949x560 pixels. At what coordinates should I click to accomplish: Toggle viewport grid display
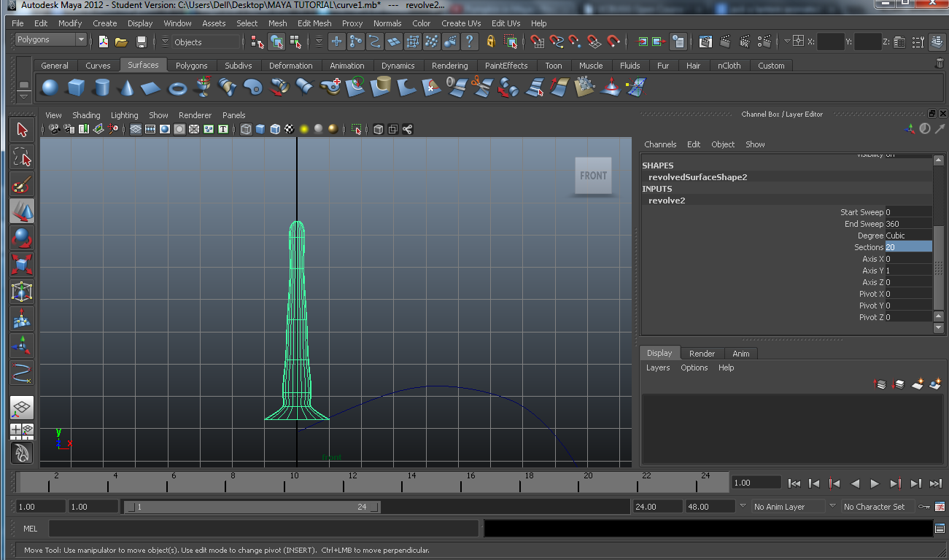[136, 129]
